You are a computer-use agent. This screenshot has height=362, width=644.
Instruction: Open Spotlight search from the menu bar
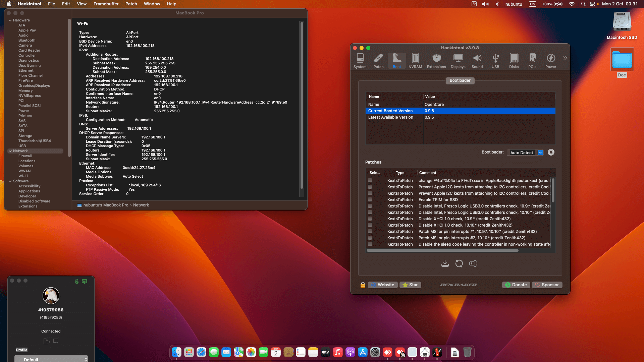[583, 4]
